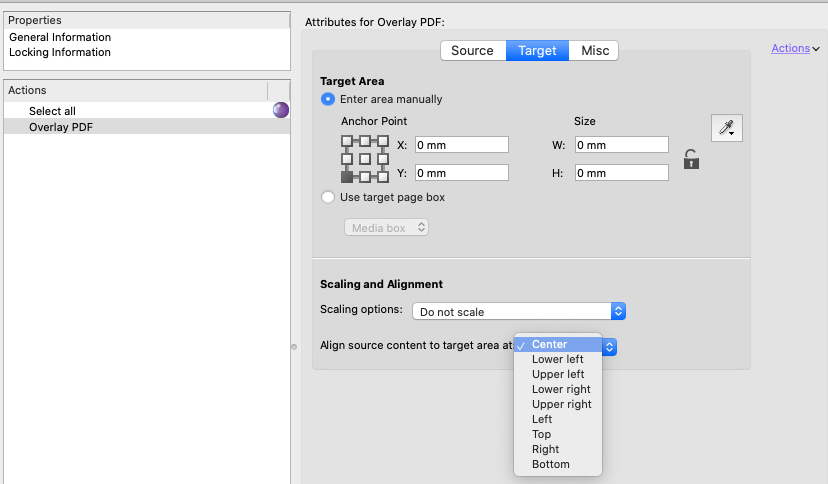Open the Scaling options dropdown

pos(519,311)
